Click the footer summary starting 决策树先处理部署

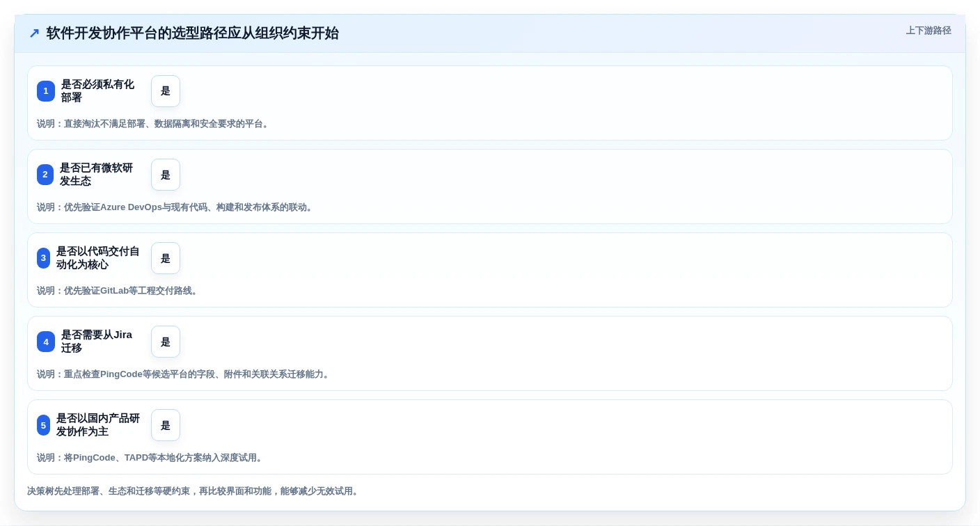[x=194, y=491]
